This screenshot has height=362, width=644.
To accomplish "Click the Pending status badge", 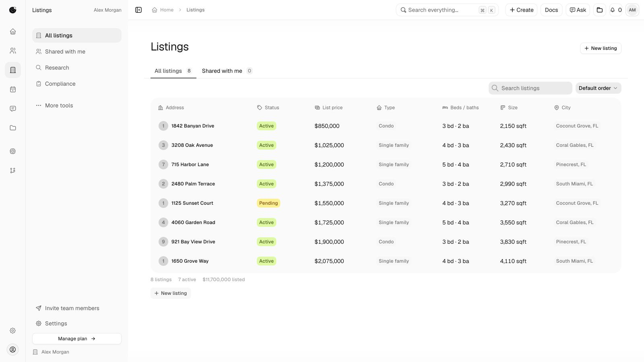I will [x=268, y=203].
